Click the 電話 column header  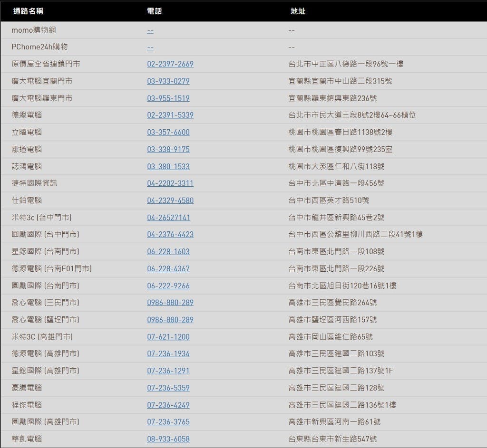click(x=155, y=11)
